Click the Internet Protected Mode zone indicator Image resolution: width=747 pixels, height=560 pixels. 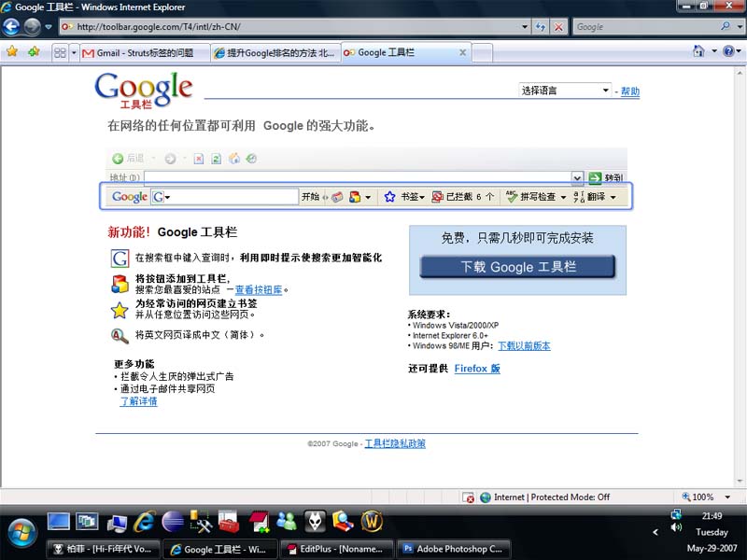click(545, 497)
